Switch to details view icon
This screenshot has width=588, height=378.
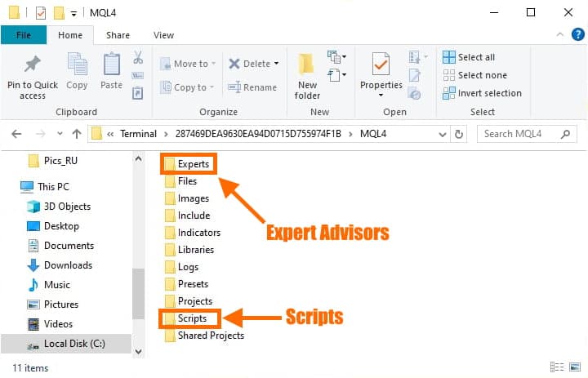pyautogui.click(x=557, y=367)
